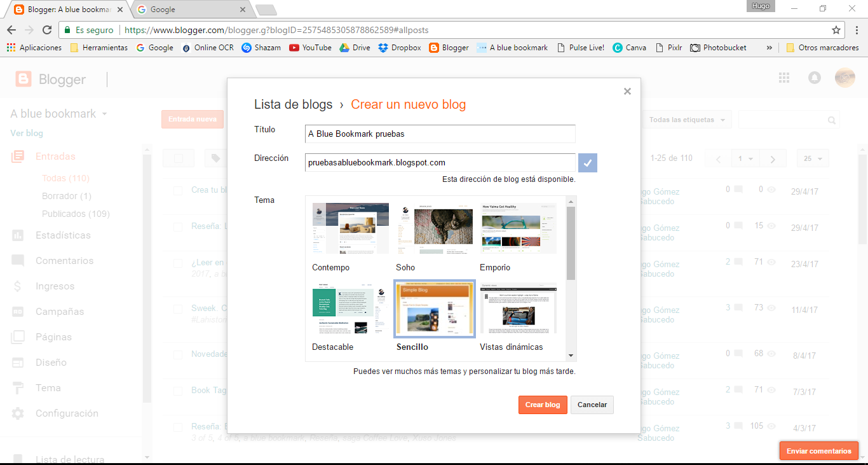Click the Dirección address field
The image size is (868, 465).
pyautogui.click(x=440, y=163)
